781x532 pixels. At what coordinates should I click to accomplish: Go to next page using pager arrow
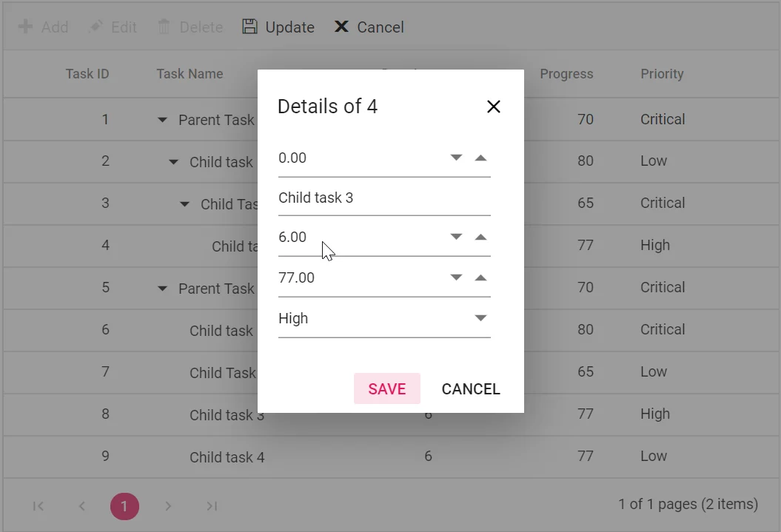168,506
